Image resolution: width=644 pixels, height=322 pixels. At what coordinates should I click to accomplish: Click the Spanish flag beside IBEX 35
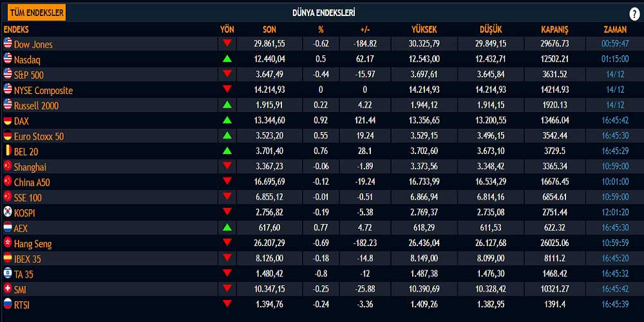pos(7,258)
